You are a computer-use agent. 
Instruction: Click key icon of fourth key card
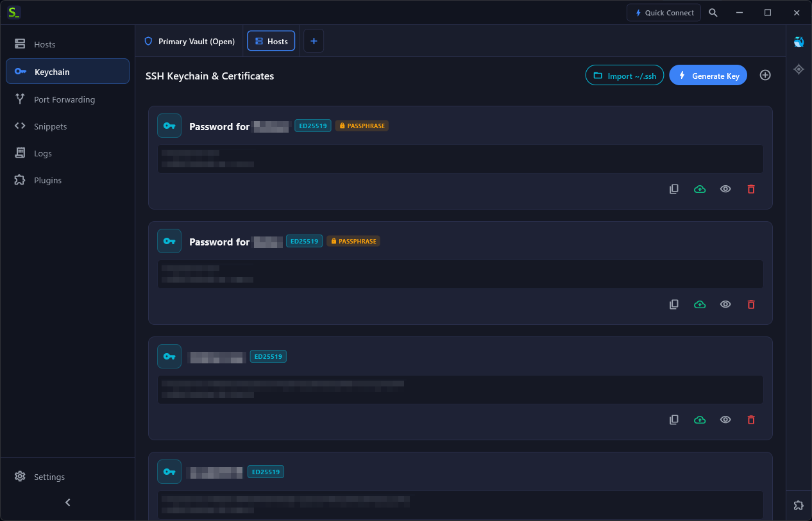click(x=169, y=472)
